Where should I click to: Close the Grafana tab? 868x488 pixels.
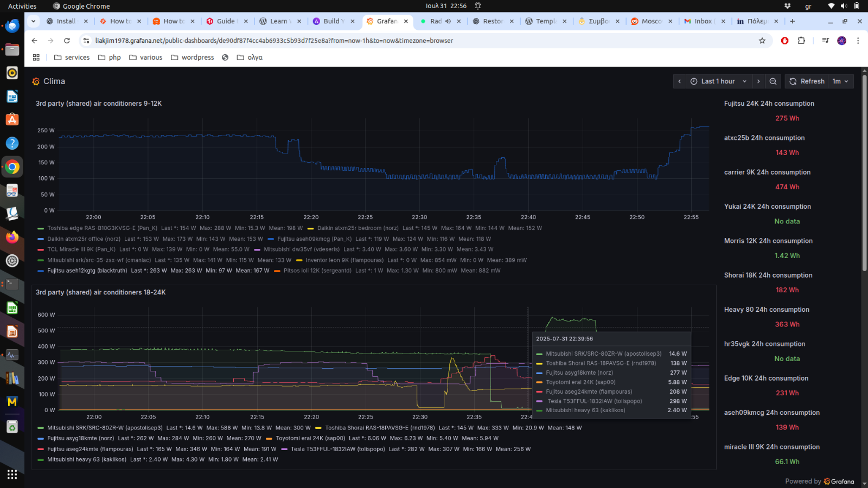(406, 21)
